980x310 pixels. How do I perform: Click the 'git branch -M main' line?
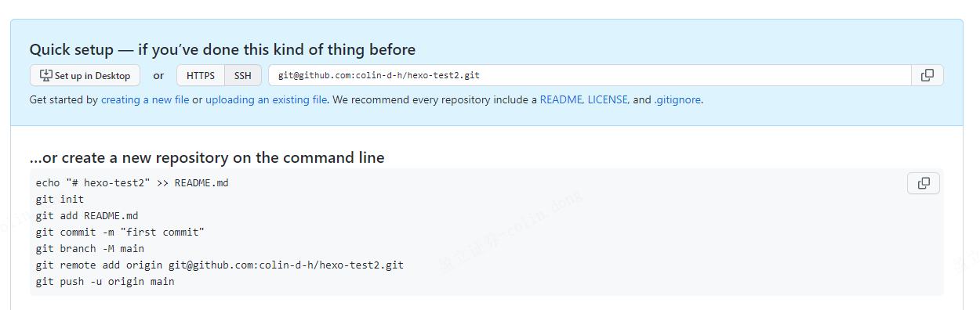point(90,248)
